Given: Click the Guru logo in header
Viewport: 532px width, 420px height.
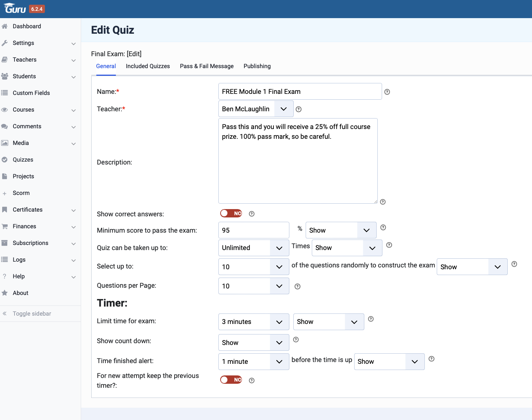Looking at the screenshot, I should pyautogui.click(x=15, y=8).
